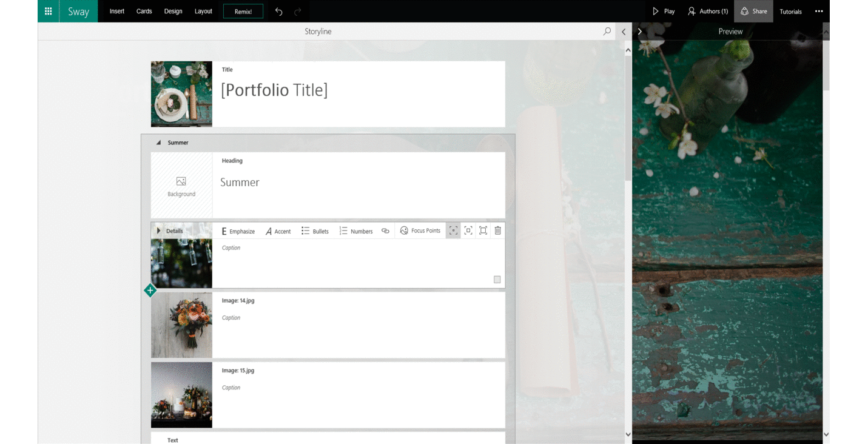The image size is (868, 444).
Task: Open search in the Storyline pane
Action: click(607, 31)
